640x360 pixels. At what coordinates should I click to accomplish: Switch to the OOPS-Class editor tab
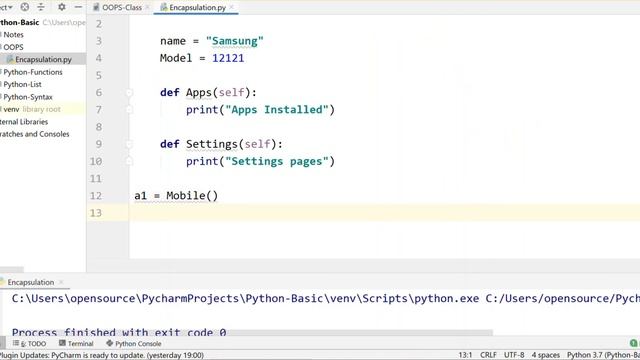point(122,7)
